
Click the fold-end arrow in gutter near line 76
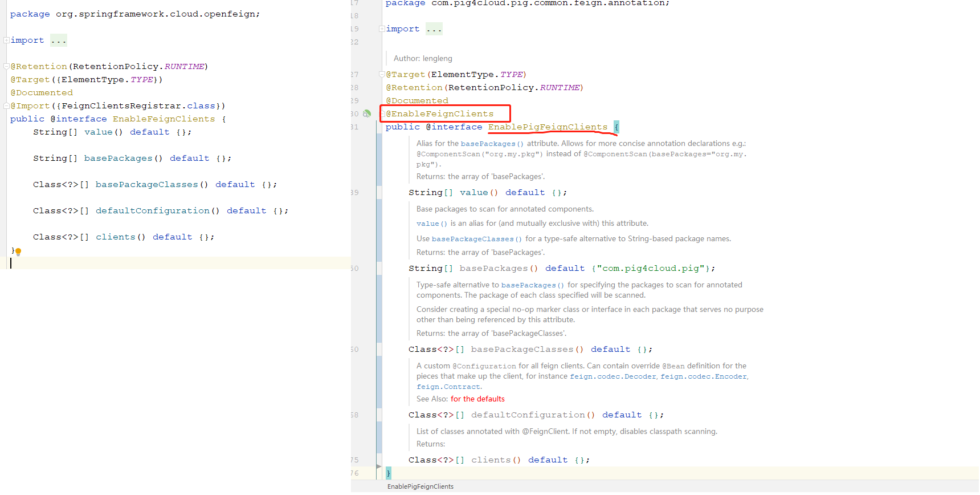379,466
